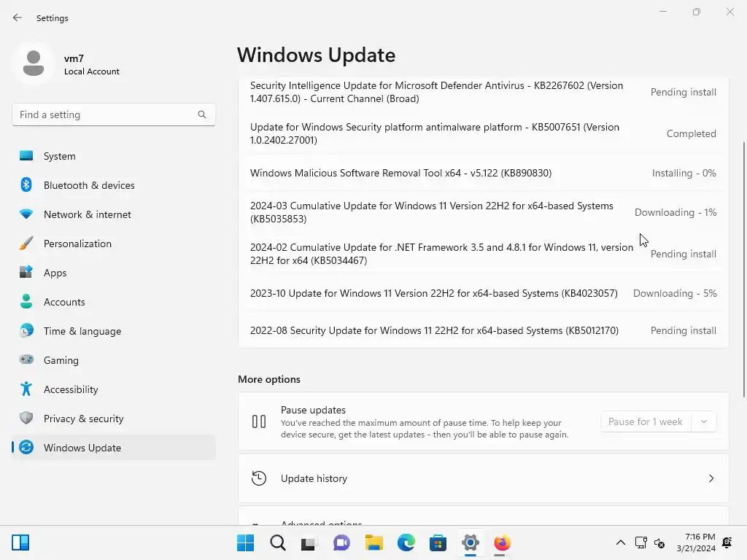The height and width of the screenshot is (560, 747).
Task: Click the Apps icon in sidebar
Action: coord(26,273)
